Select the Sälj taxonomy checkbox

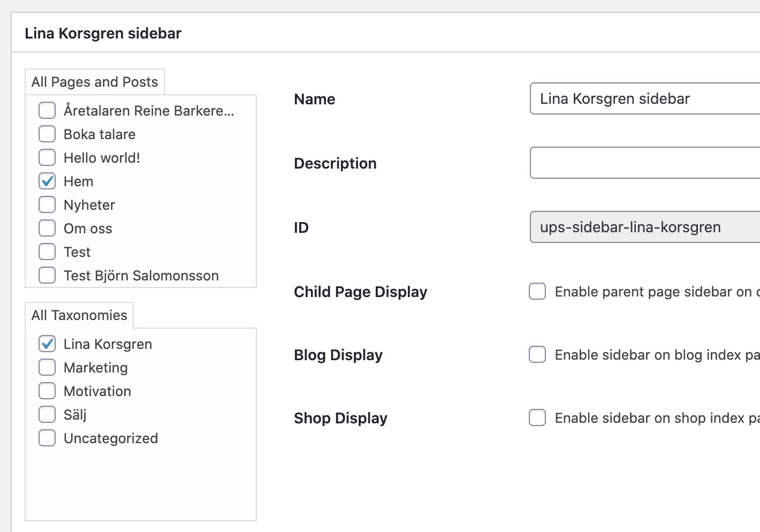(x=47, y=414)
